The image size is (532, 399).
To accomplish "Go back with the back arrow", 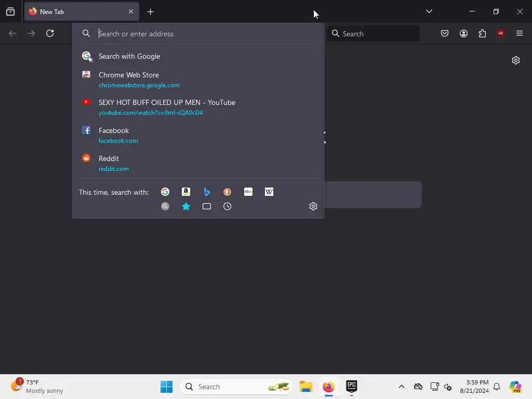I will point(12,33).
